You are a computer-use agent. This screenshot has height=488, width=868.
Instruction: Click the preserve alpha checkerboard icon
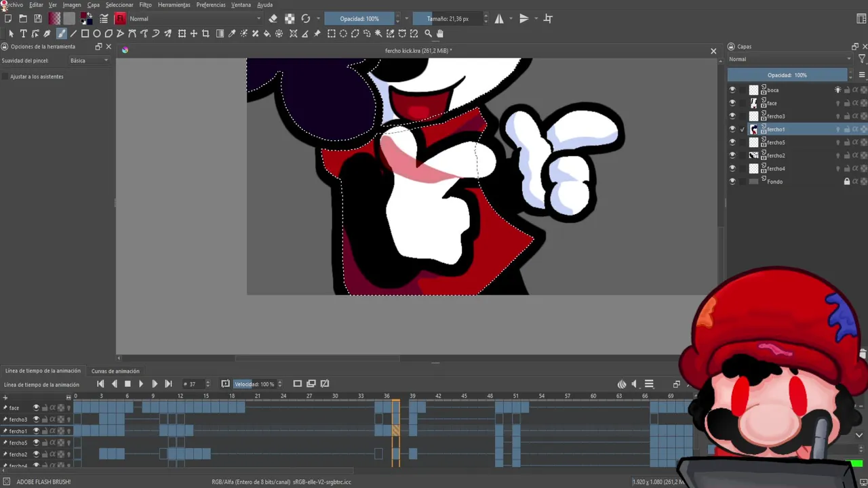click(290, 19)
